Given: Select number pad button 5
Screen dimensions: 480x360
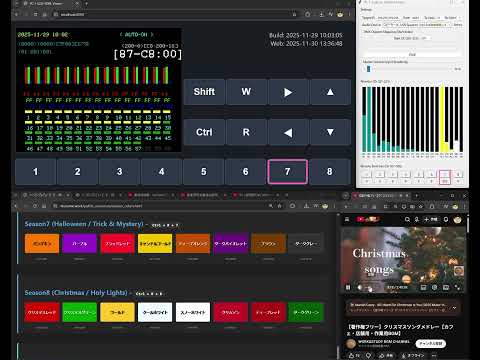Looking at the screenshot, I should (204, 172).
